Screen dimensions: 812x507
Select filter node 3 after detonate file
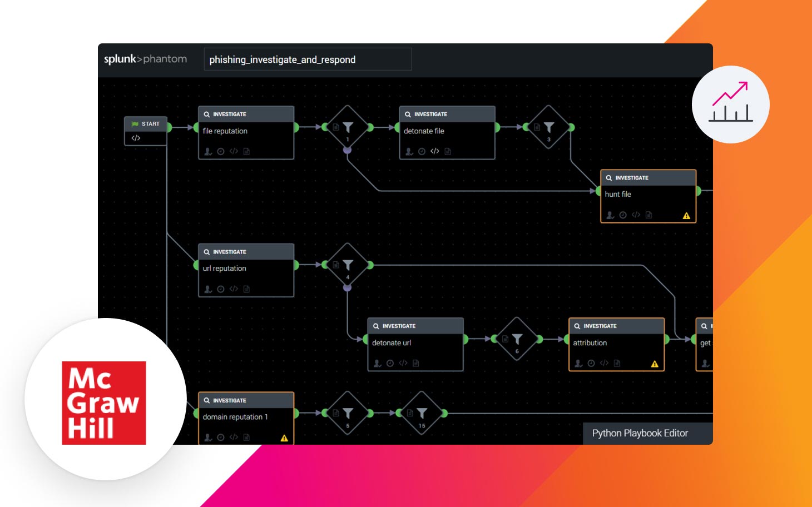pos(549,127)
